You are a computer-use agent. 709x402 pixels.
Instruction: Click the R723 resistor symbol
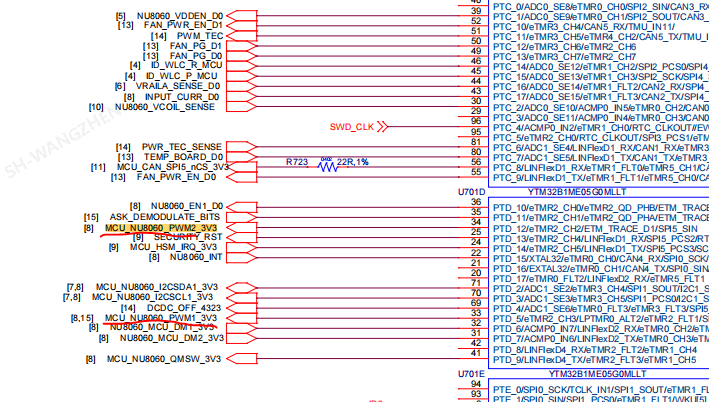coord(327,167)
